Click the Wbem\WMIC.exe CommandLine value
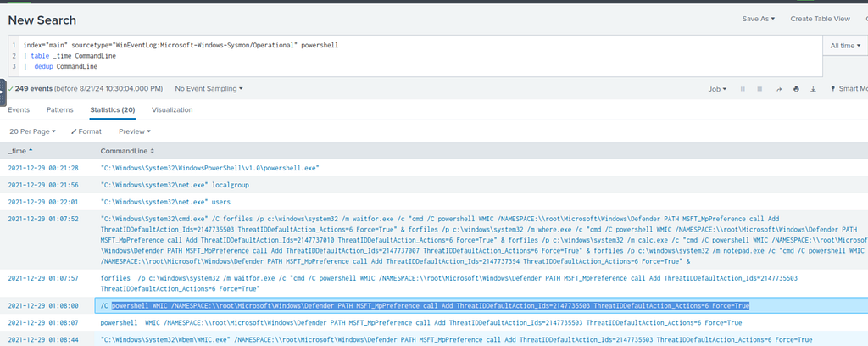868x346 pixels. click(457, 339)
